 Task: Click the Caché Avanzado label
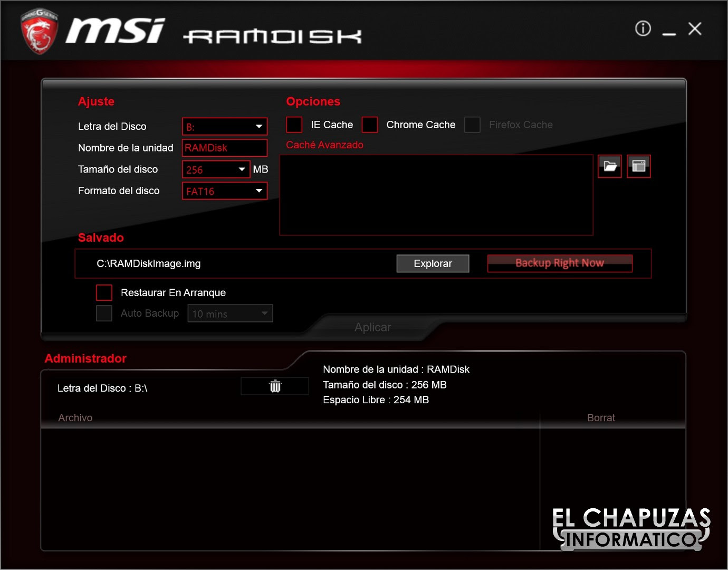(x=324, y=145)
